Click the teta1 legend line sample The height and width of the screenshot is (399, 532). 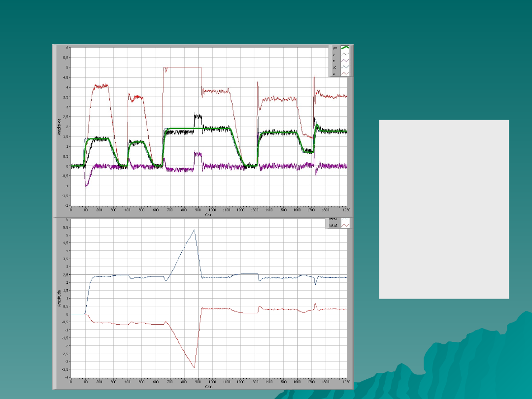click(x=345, y=219)
